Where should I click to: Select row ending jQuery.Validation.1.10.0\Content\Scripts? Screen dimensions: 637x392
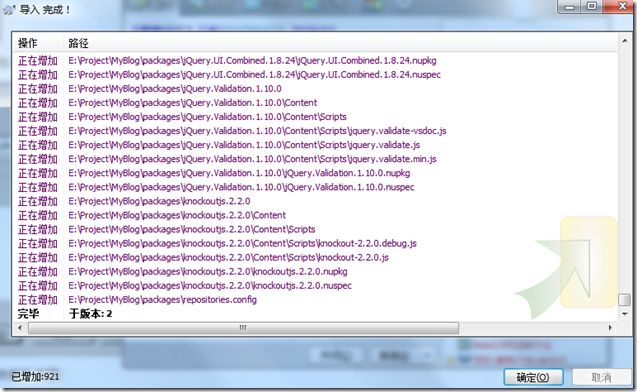coord(316,117)
